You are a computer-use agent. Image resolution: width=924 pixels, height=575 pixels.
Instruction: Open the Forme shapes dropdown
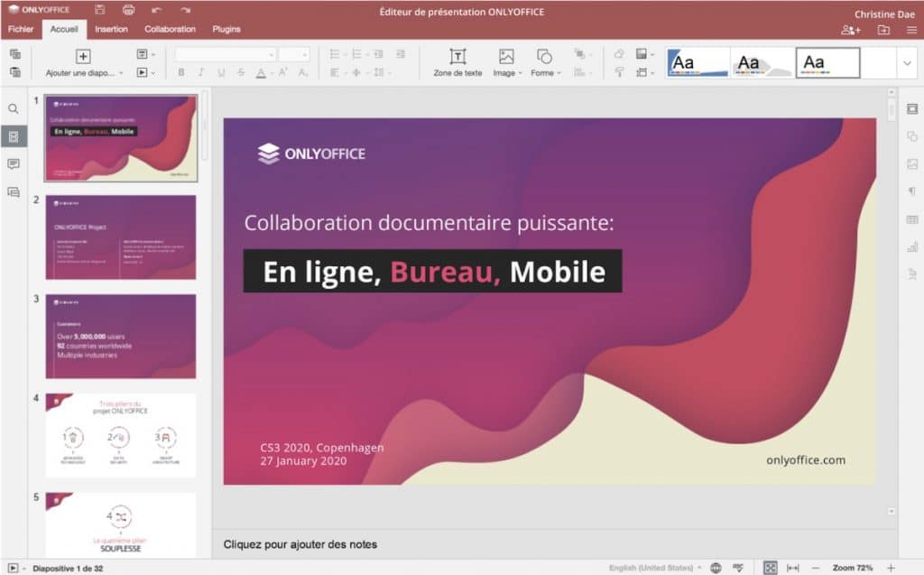545,62
